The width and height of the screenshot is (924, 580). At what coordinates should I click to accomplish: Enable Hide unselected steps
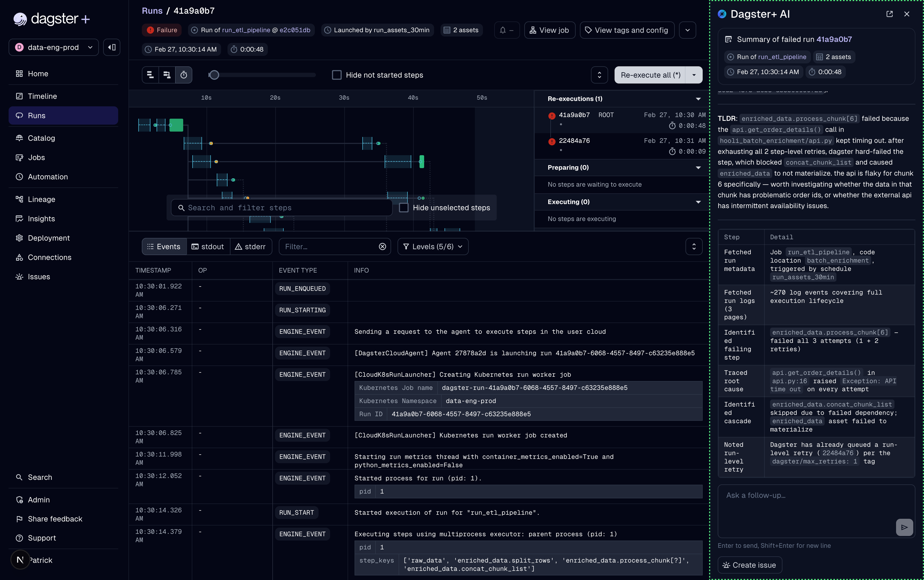[x=404, y=208]
